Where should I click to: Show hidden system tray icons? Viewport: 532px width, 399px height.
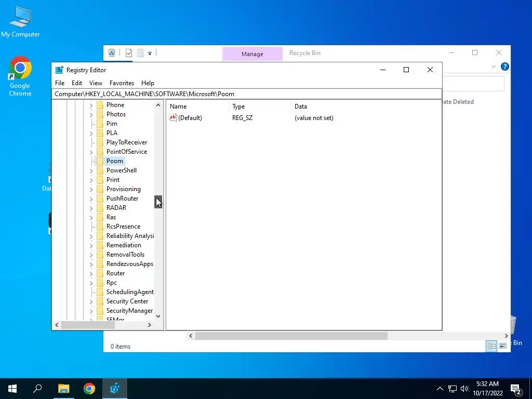(440, 389)
